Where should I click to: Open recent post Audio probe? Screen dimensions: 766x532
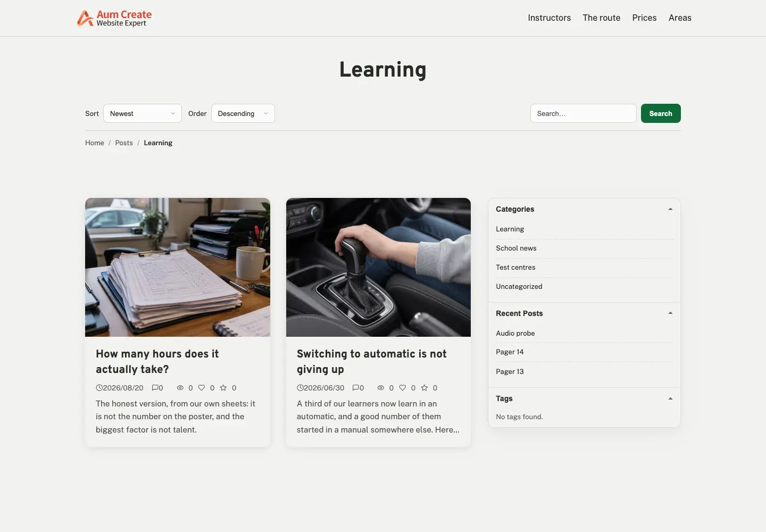click(x=515, y=334)
